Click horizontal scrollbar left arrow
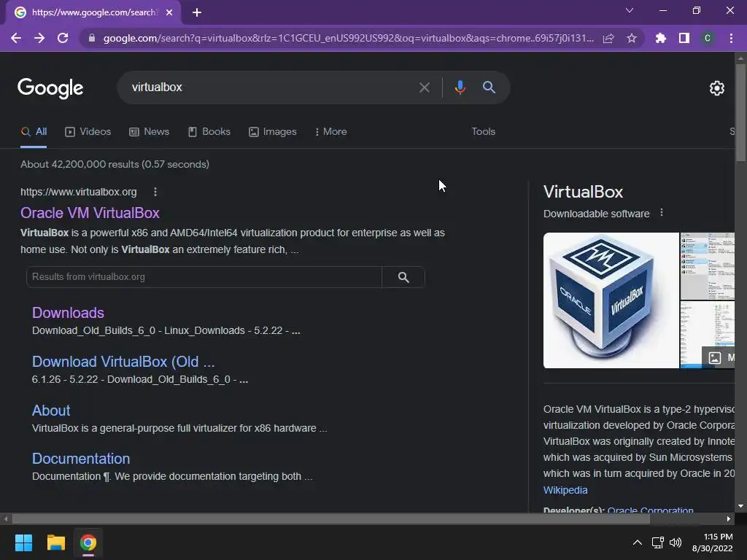The image size is (747, 560). (6, 518)
